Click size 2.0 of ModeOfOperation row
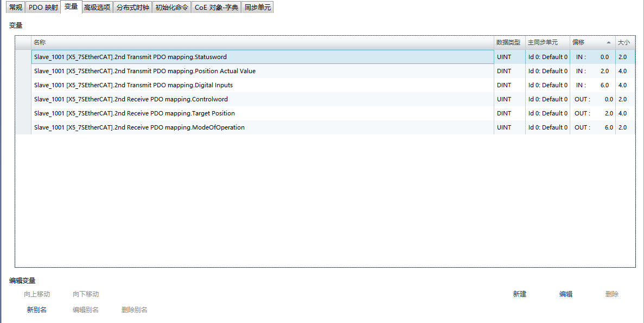Screen dimensions: 644x323 [625, 127]
